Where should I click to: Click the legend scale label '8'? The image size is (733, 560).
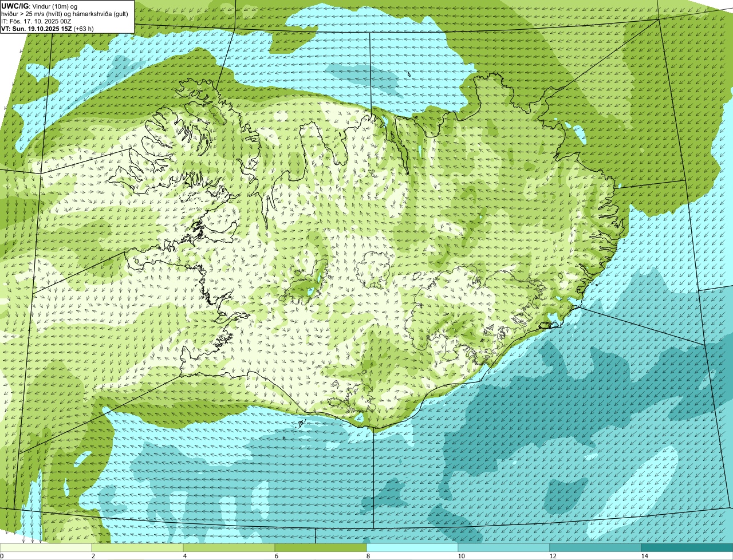point(368,556)
